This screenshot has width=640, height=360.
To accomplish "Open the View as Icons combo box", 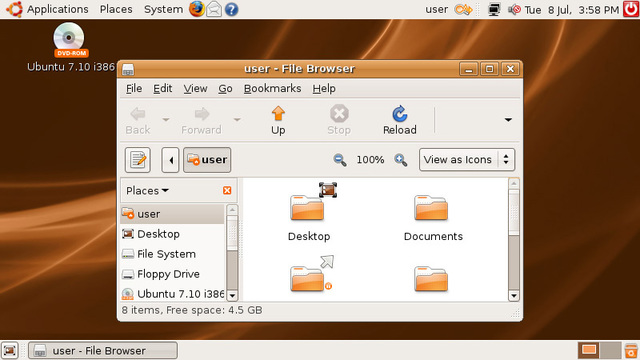I will [467, 160].
